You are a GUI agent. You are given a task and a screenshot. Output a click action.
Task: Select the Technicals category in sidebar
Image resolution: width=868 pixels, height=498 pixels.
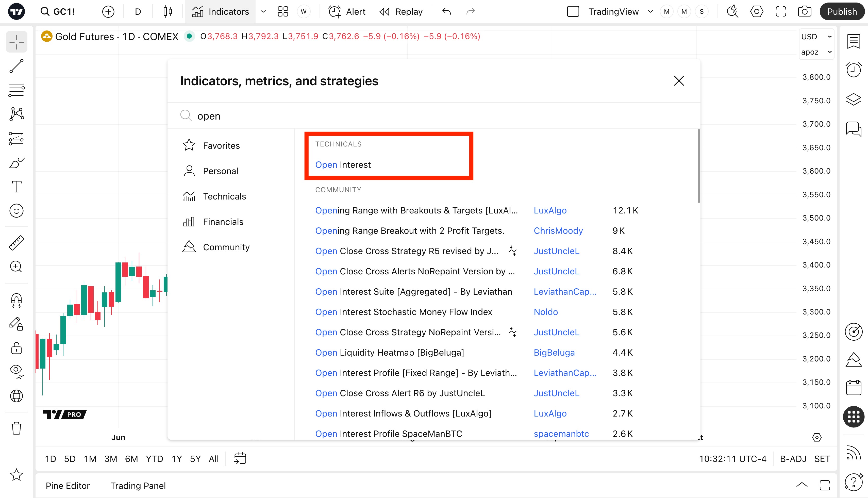pyautogui.click(x=224, y=196)
